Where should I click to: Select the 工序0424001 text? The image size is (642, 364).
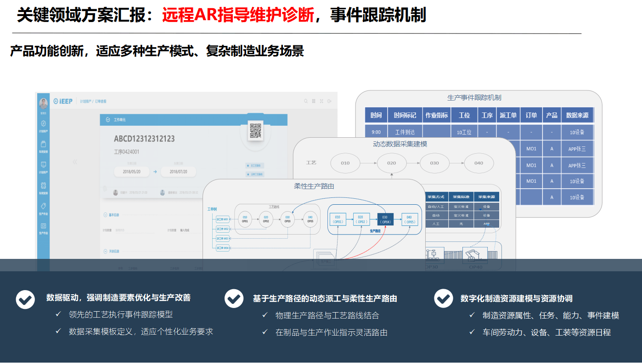pyautogui.click(x=126, y=151)
